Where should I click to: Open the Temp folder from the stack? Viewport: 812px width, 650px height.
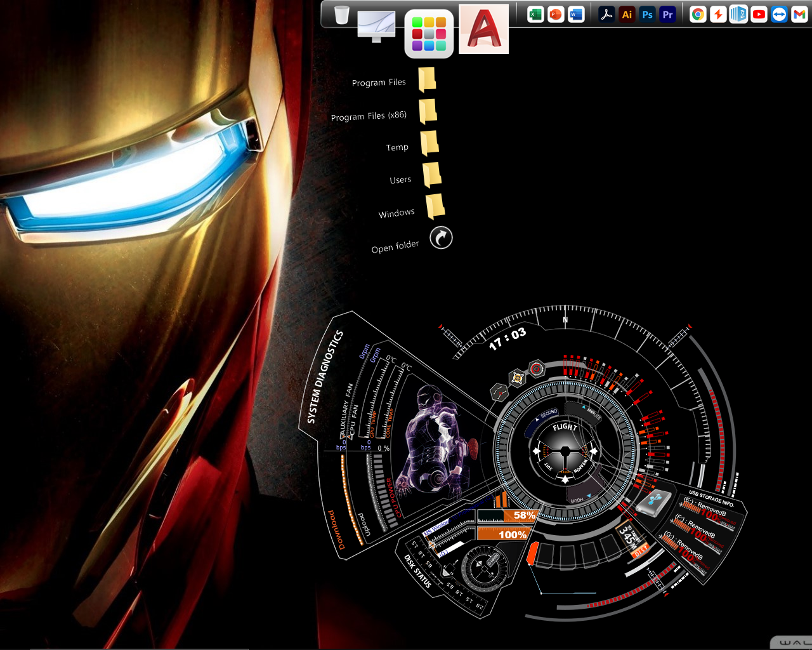[x=429, y=143]
